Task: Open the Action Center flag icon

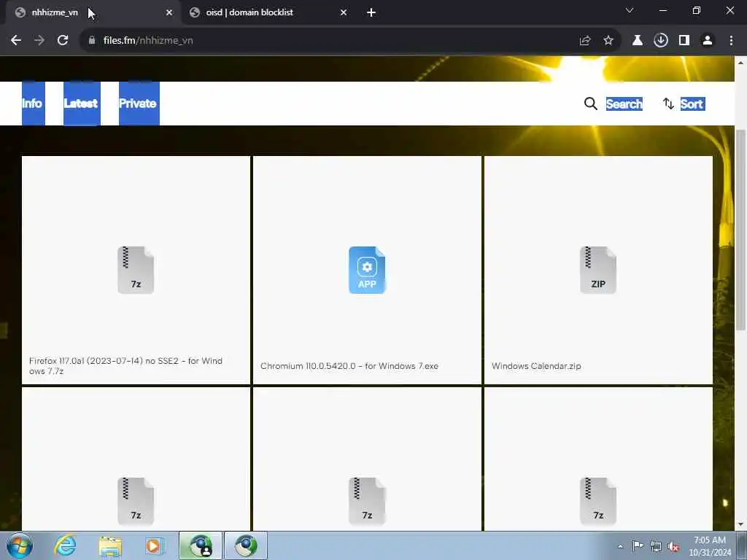Action: (x=638, y=545)
